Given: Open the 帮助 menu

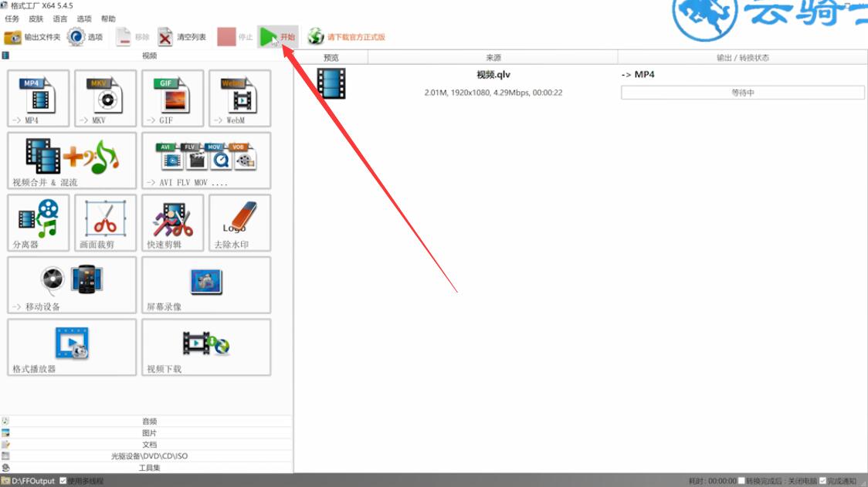Looking at the screenshot, I should pyautogui.click(x=108, y=19).
